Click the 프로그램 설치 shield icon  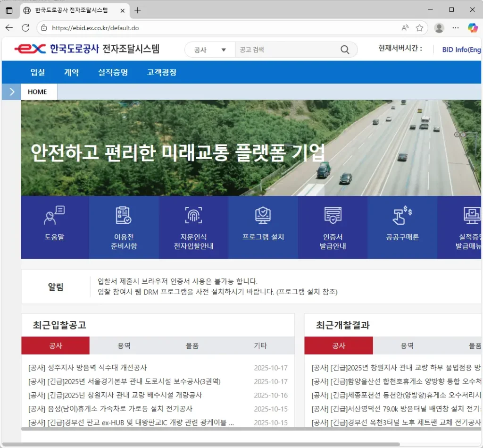tap(263, 216)
